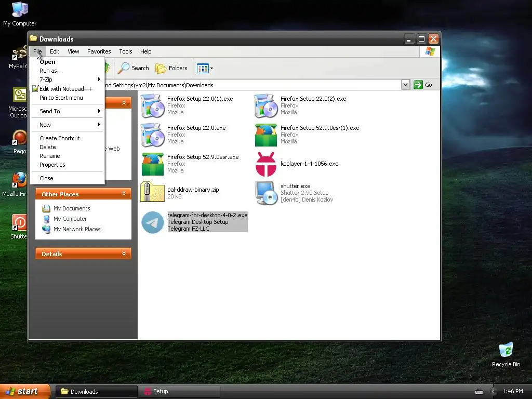532x399 pixels.
Task: Click the telegram-for-desktop-4-0-2.exe icon
Action: 152,222
